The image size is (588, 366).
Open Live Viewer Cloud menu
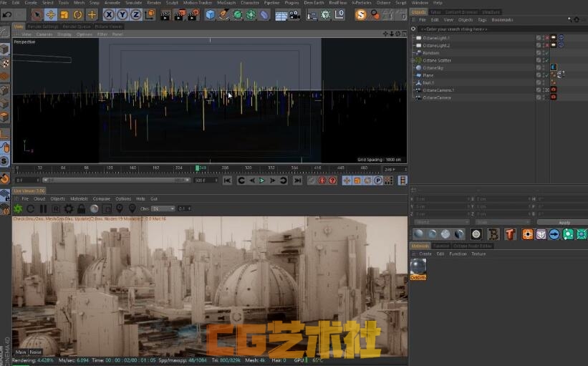click(x=39, y=198)
